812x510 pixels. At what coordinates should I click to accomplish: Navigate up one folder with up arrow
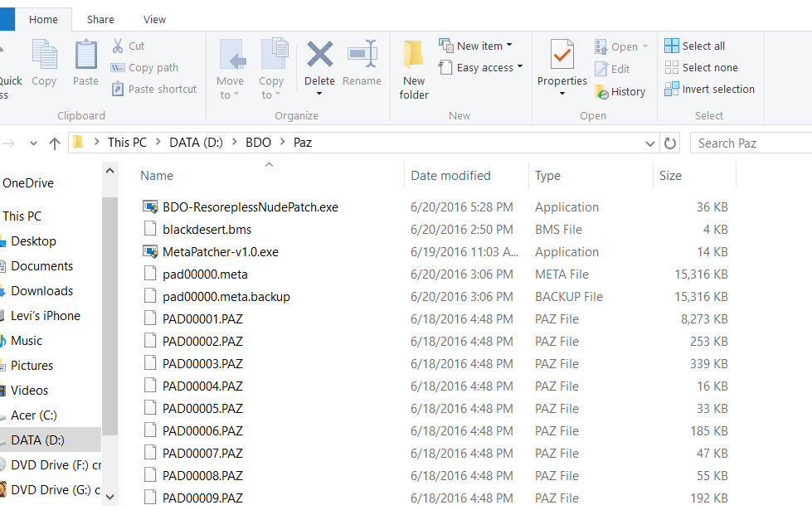point(55,143)
